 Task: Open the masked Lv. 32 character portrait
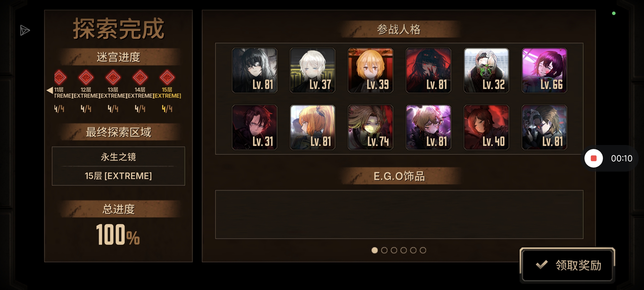coord(486,70)
